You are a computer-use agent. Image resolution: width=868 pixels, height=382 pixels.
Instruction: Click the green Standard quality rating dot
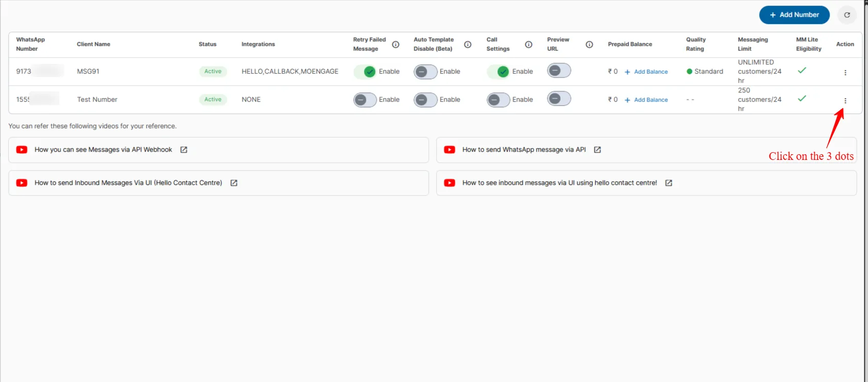click(689, 71)
